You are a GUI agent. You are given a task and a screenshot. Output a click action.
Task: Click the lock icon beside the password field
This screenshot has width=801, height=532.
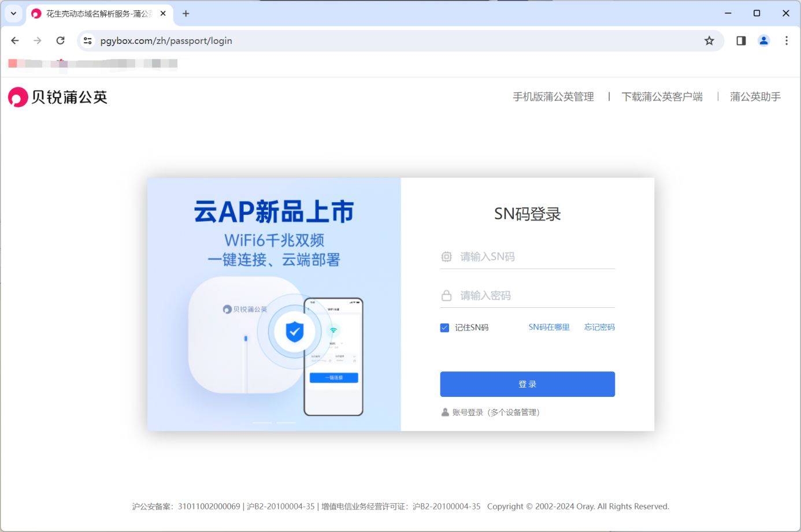446,296
